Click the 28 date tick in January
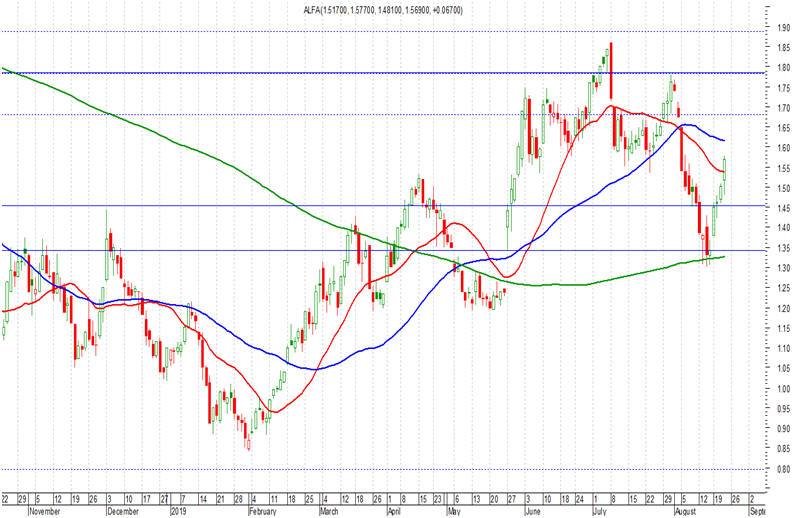Viewport: 794px width, 518px height. (x=238, y=499)
